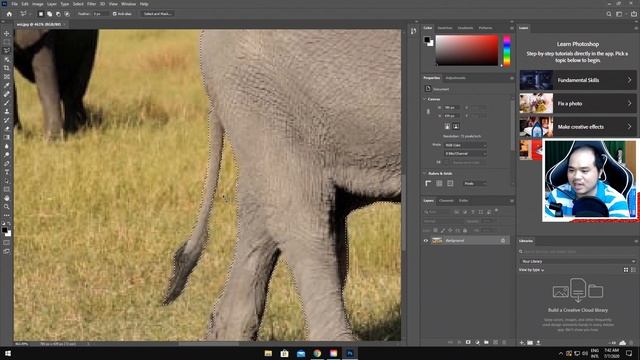Open Chrome from the taskbar
This screenshot has height=360, width=640.
(317, 353)
